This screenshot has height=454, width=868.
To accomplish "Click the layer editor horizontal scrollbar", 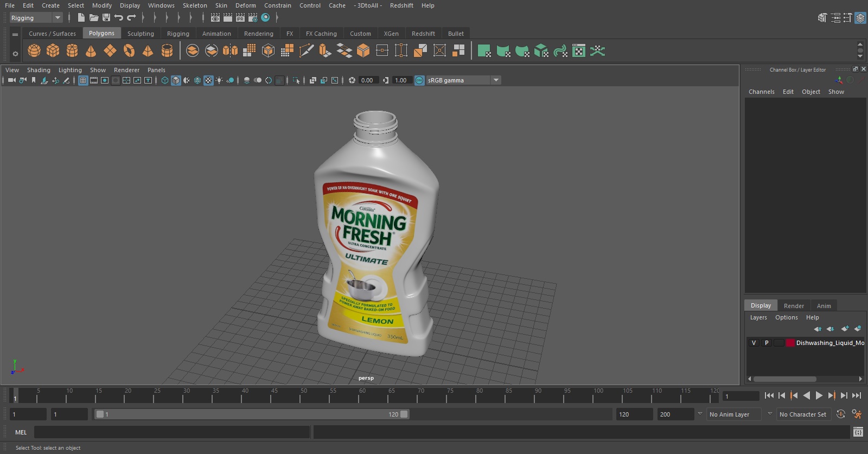I will pyautogui.click(x=784, y=379).
